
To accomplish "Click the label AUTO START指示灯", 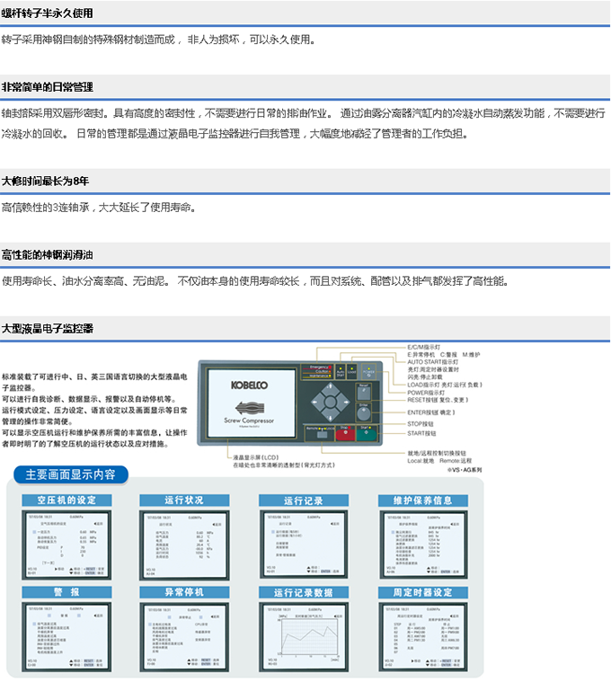I will (432, 362).
